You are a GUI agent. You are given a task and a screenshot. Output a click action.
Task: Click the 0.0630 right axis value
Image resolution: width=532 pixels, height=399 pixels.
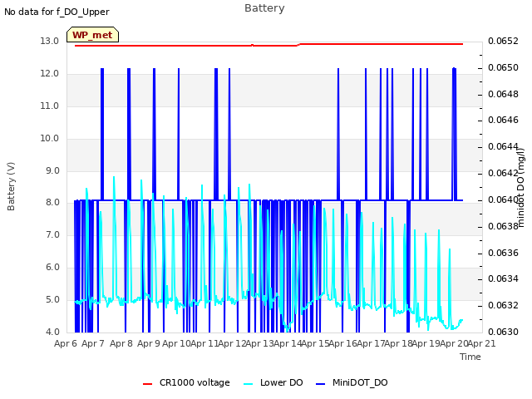503,332
